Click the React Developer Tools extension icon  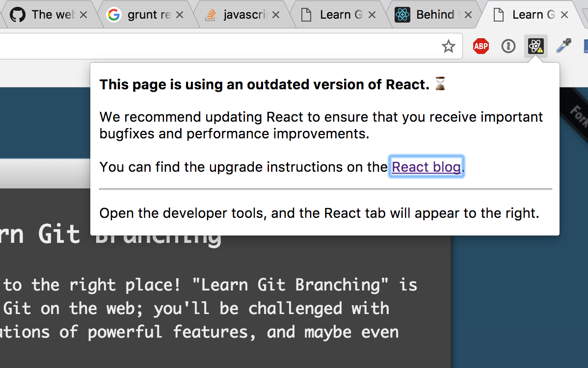tap(535, 46)
